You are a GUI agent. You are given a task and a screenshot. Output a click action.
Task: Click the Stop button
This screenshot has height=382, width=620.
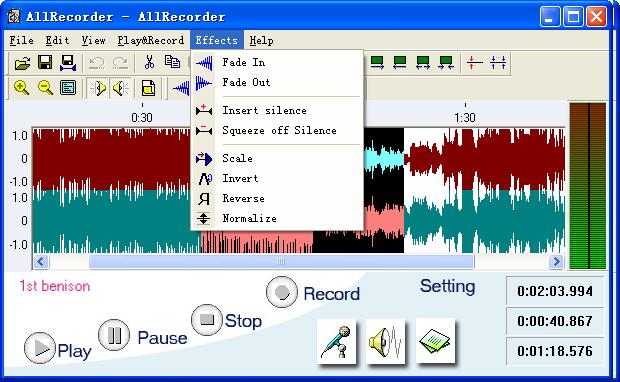[x=207, y=320]
